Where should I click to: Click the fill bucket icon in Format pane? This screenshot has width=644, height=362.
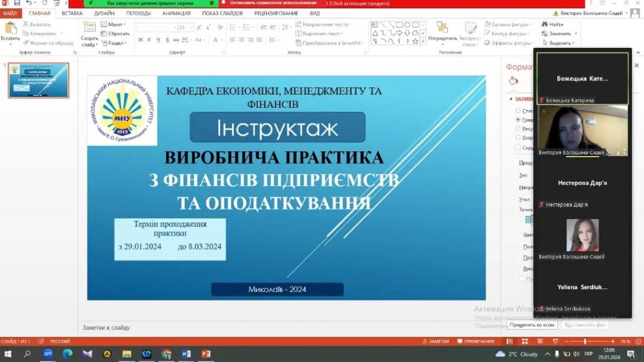(513, 81)
